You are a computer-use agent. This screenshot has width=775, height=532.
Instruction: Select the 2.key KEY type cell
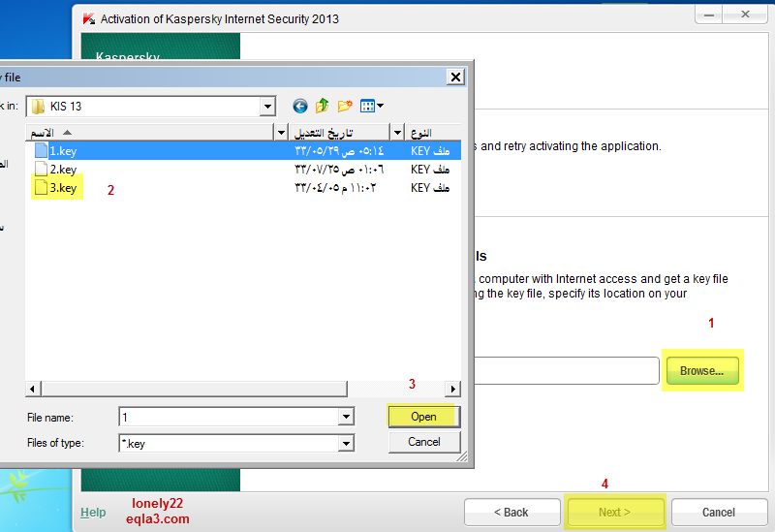430,169
